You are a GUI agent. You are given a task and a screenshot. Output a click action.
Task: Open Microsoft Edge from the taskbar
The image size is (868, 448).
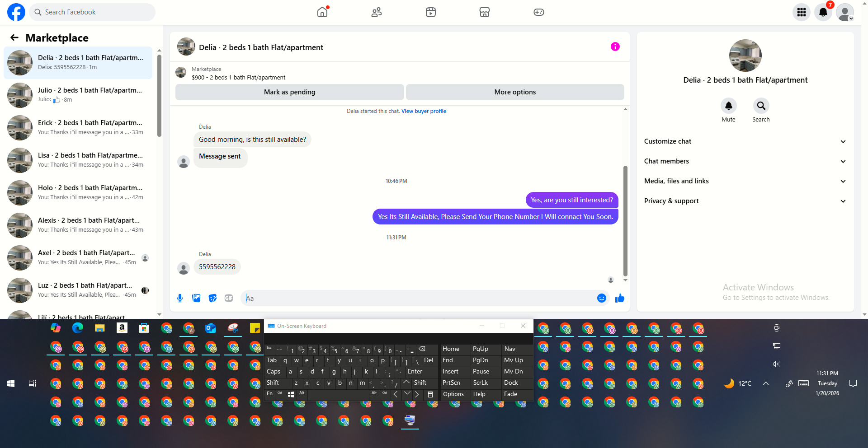click(78, 328)
